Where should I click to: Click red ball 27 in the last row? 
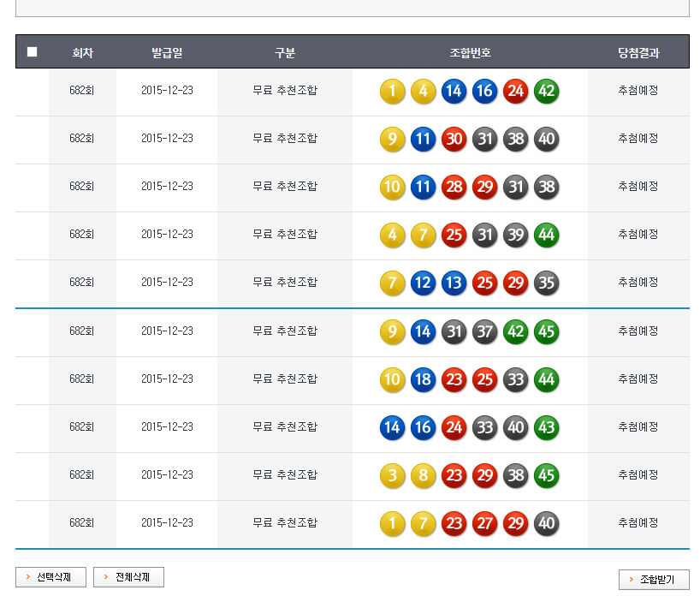pos(485,523)
